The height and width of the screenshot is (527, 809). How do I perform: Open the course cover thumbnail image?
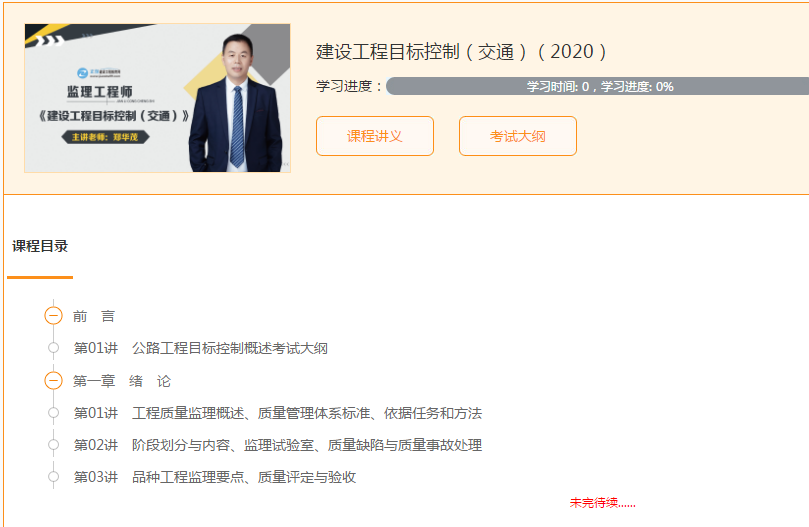(x=157, y=98)
